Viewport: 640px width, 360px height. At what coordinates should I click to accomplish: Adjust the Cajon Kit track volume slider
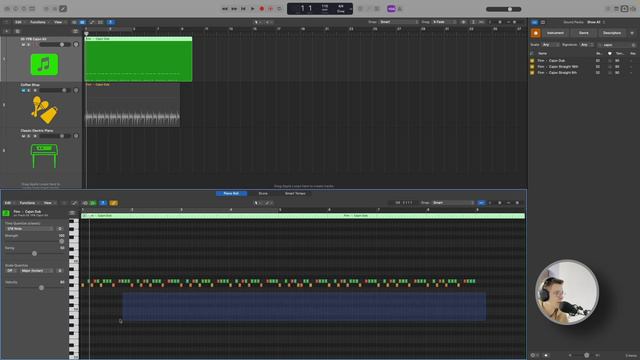tap(54, 44)
